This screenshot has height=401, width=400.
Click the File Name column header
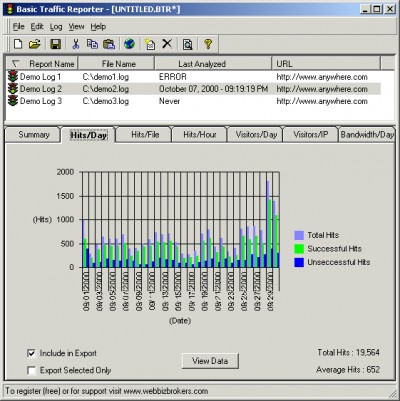click(x=116, y=64)
